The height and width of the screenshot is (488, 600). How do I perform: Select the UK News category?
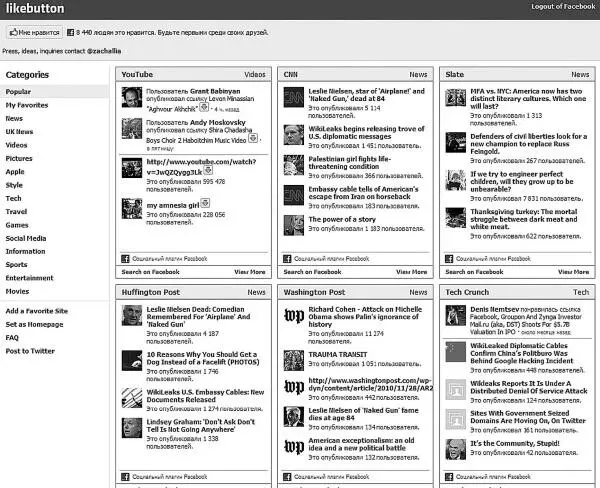19,132
